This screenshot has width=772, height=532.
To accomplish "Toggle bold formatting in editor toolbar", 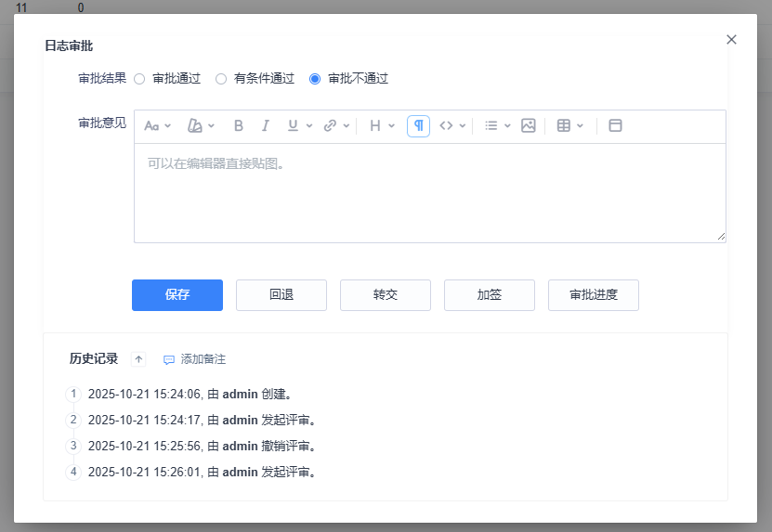I will 239,126.
